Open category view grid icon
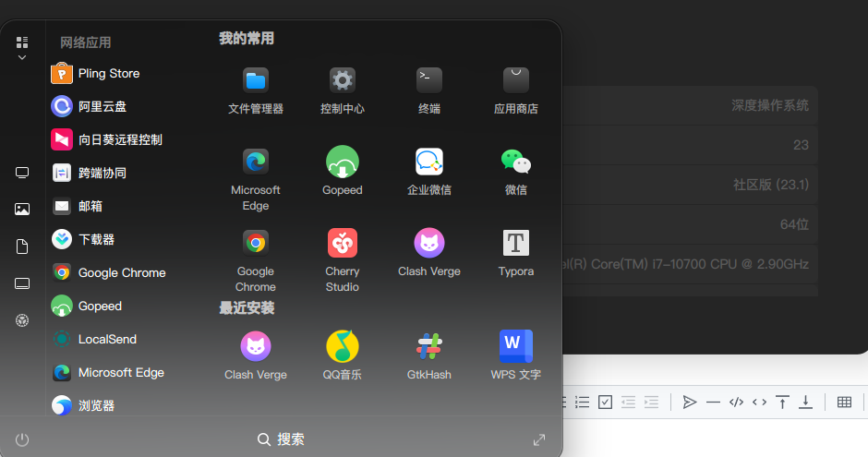The height and width of the screenshot is (457, 868). (22, 42)
